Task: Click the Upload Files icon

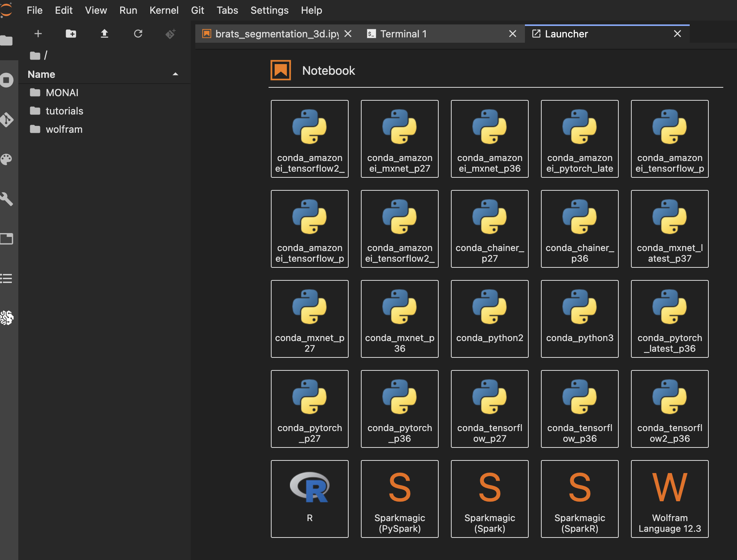Action: (x=105, y=34)
